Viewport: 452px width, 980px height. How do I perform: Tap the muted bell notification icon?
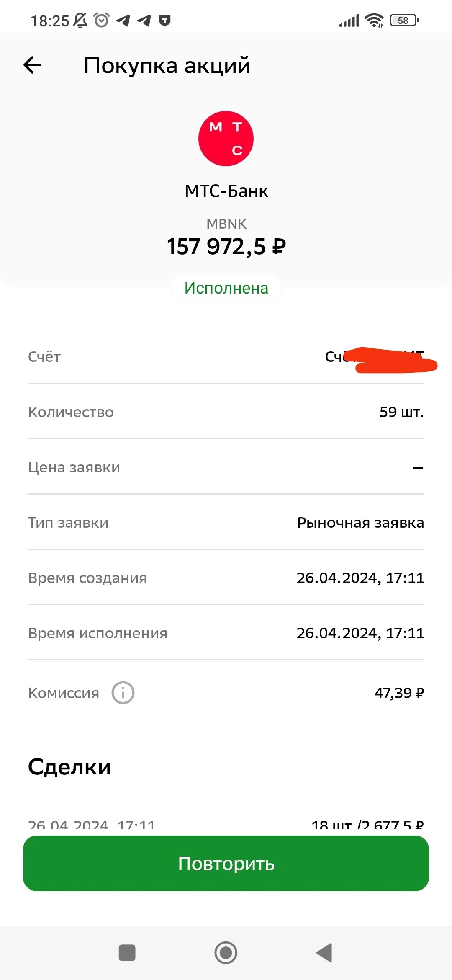tap(80, 20)
